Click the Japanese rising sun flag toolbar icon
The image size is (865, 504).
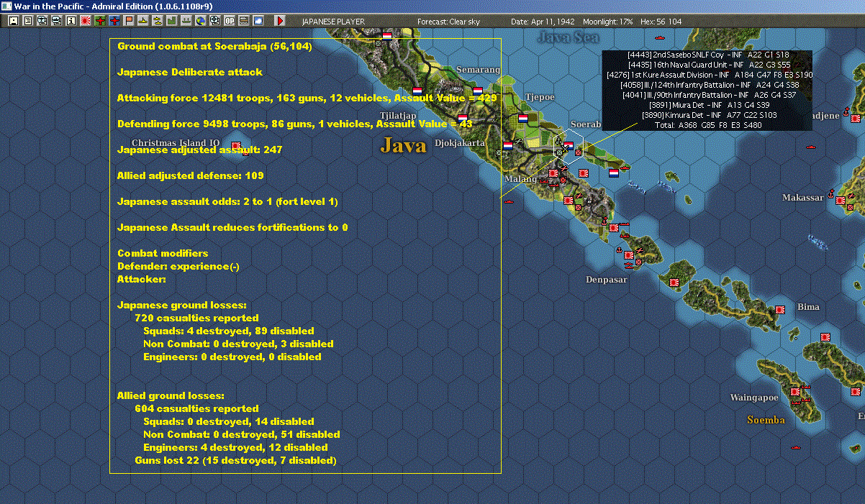tap(86, 21)
